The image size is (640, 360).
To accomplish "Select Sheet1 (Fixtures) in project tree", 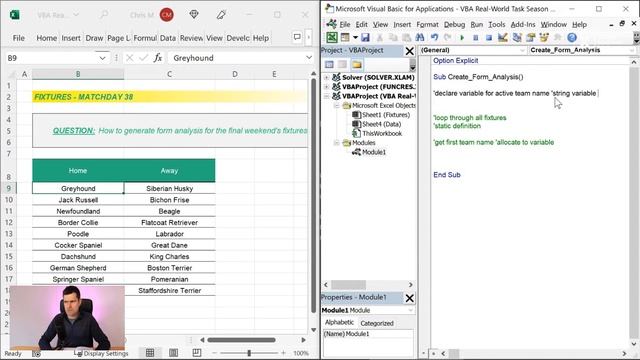I will tap(381, 115).
